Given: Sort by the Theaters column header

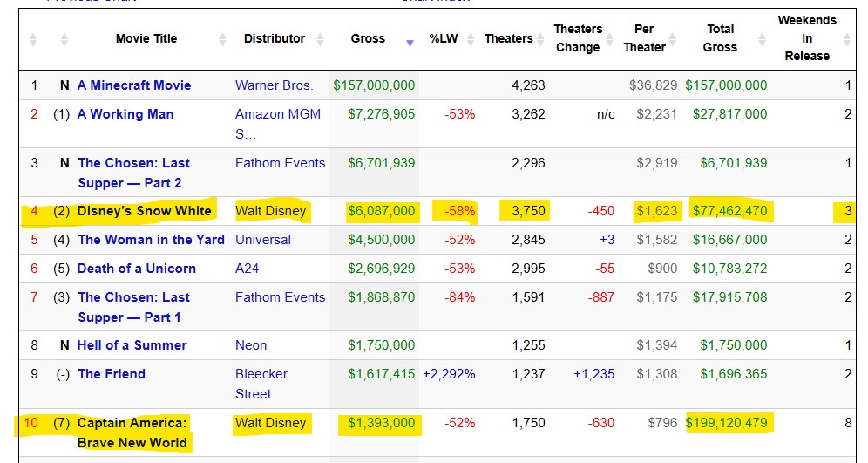Looking at the screenshot, I should click(x=509, y=38).
